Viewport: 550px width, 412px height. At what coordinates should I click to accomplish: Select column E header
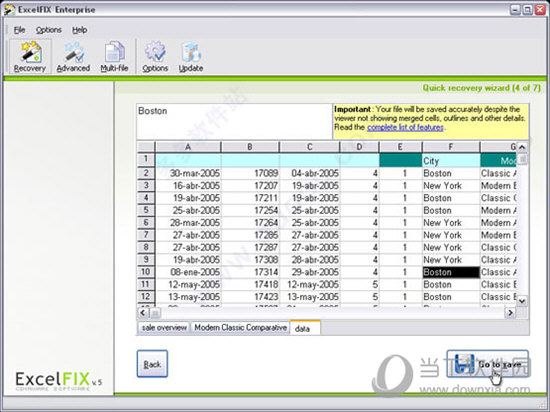coord(401,147)
